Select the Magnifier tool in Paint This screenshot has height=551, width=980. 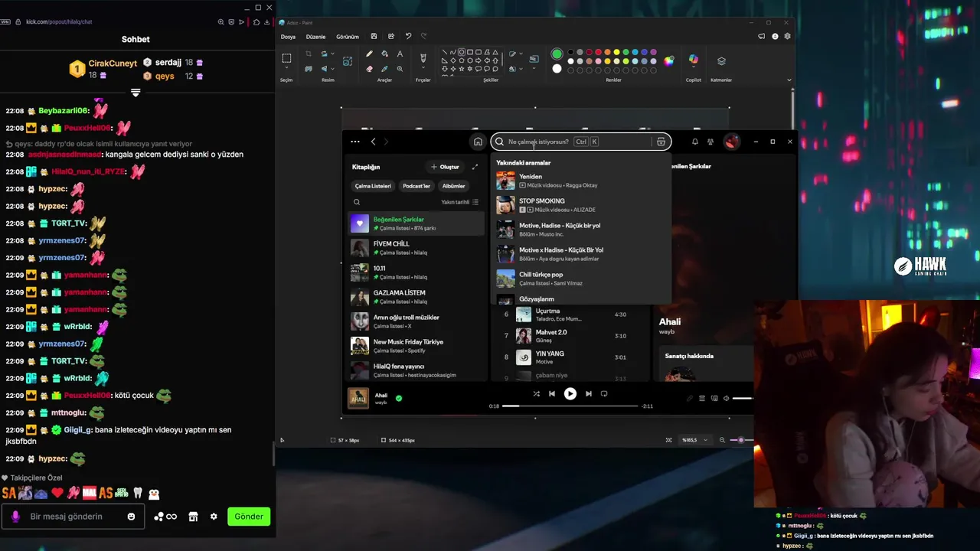pos(400,69)
